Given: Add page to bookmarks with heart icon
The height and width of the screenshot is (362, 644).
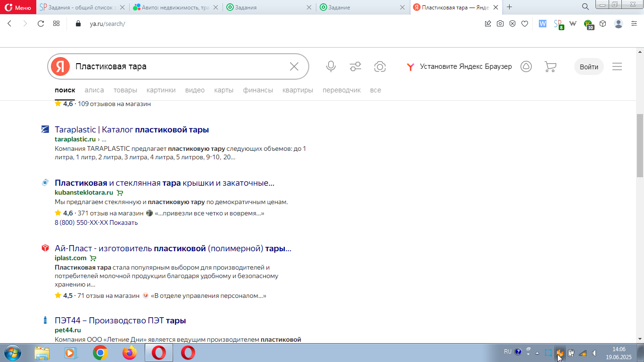Looking at the screenshot, I should (525, 24).
